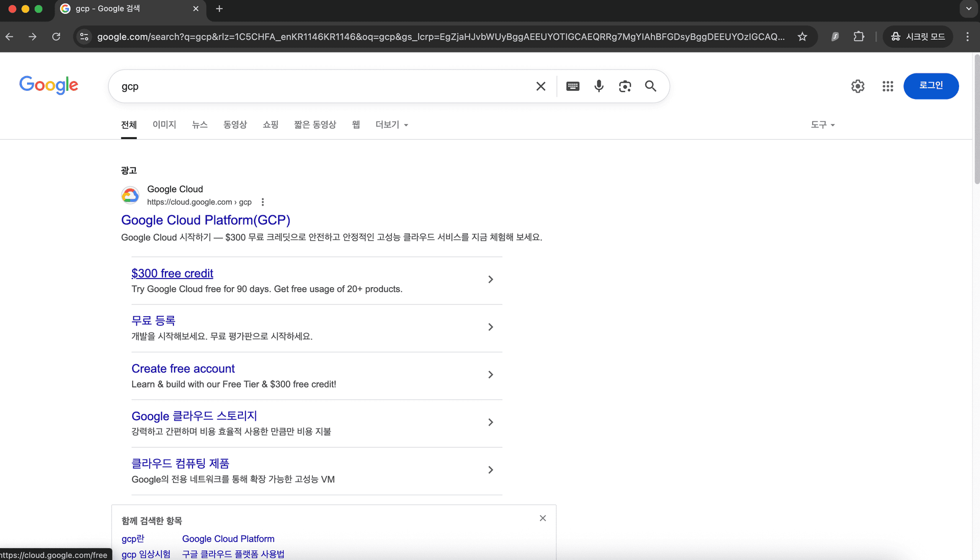Click chevron beside Create free account
Screen dimensions: 980x560
click(x=491, y=375)
